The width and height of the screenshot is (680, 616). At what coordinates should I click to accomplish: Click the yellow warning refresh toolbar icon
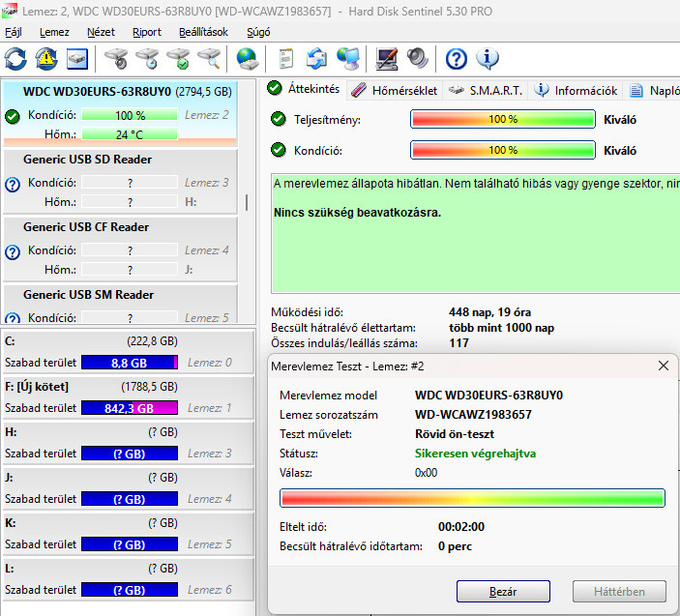pyautogui.click(x=46, y=59)
